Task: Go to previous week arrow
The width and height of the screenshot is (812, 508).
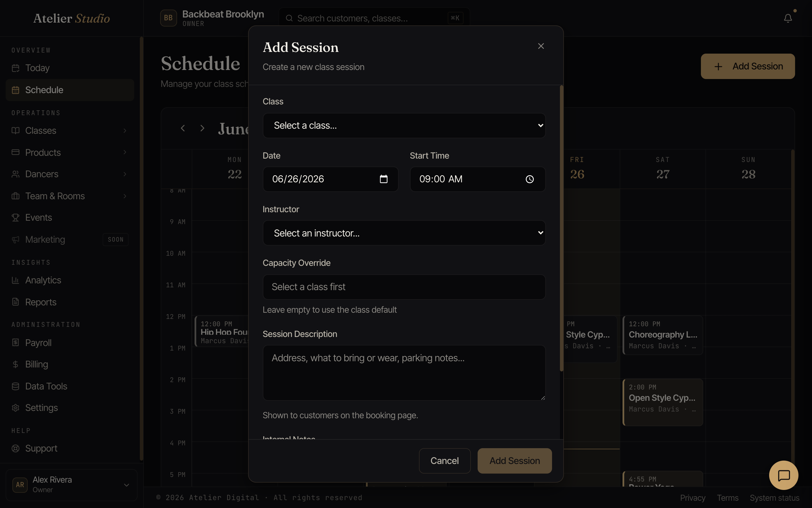Action: [182, 128]
